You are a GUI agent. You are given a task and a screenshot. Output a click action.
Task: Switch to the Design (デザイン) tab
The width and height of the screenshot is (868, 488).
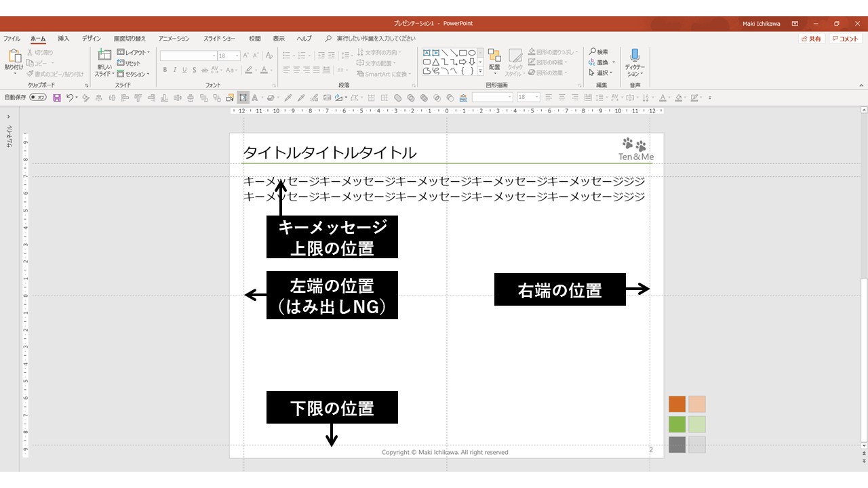(x=92, y=39)
